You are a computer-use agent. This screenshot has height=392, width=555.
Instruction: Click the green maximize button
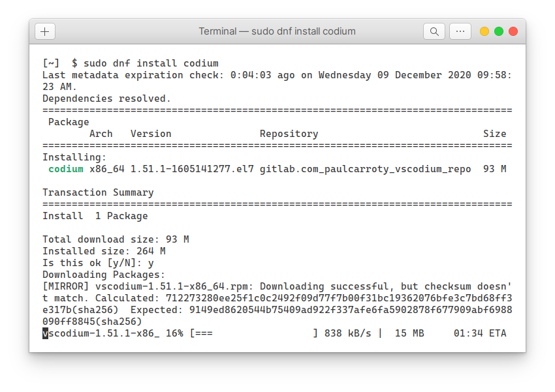[499, 31]
